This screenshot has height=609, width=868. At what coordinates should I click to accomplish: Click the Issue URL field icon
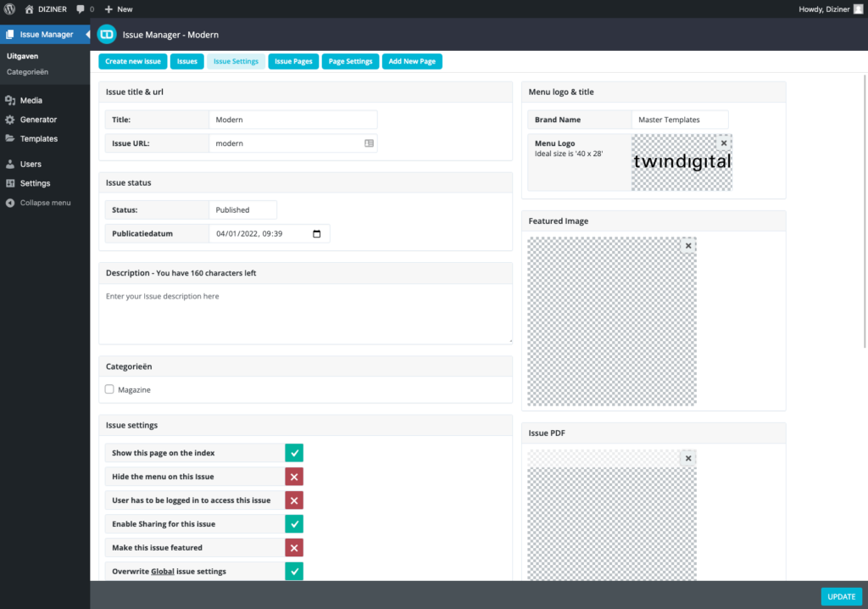pos(369,144)
